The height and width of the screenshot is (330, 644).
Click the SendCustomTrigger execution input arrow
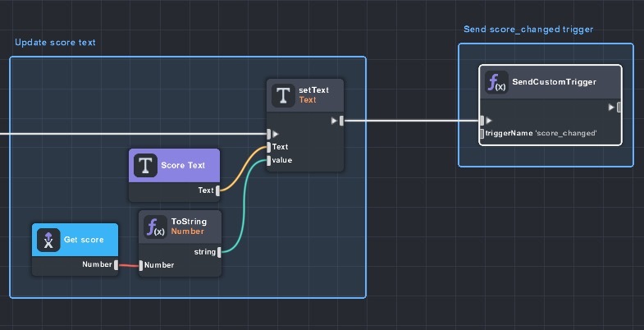487,121
